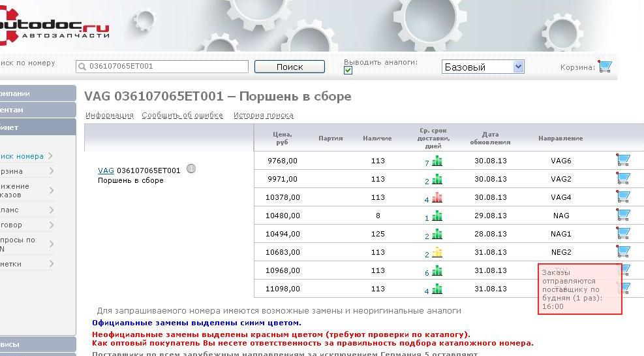Add the 10480,00 NAG offer to cart
Screen dimensions: 644x356
point(622,215)
